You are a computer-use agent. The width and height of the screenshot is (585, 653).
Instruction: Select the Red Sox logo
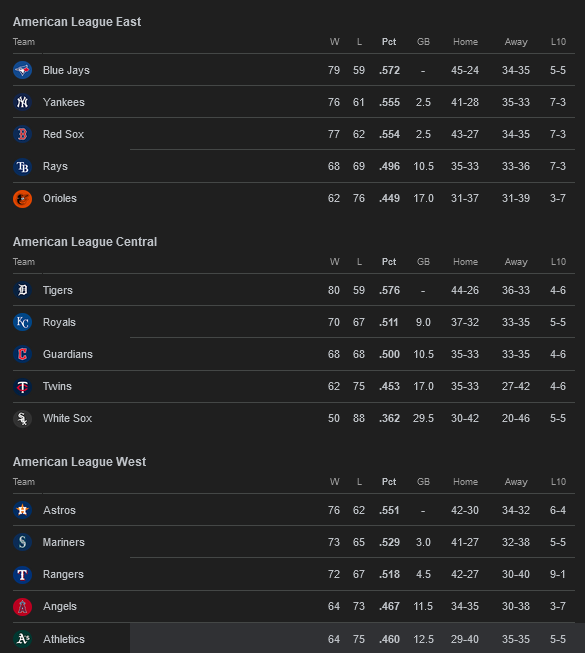coord(22,135)
